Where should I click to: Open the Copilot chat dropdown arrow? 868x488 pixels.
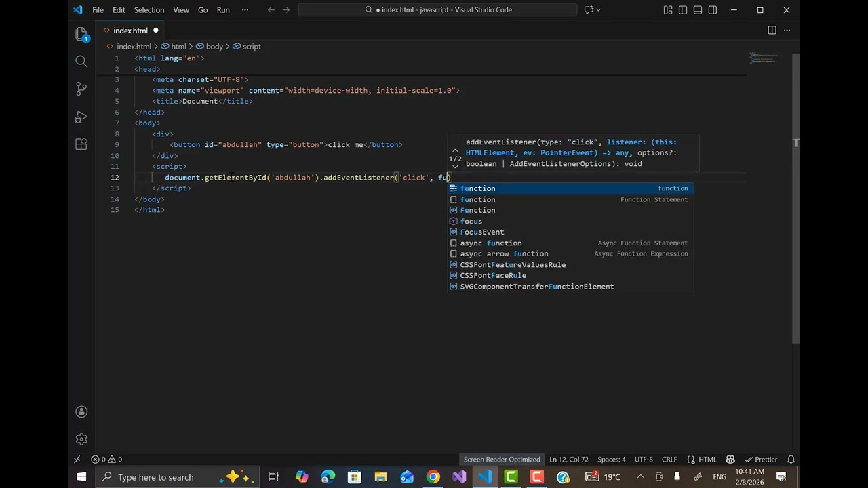tap(598, 9)
